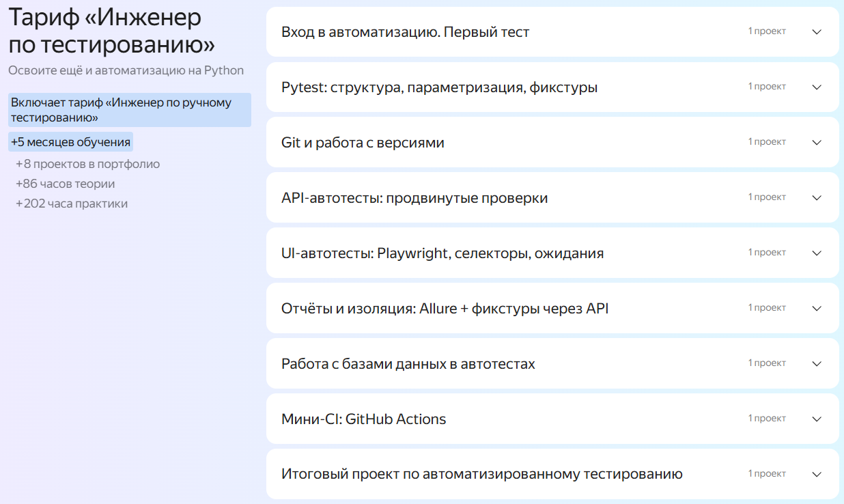844x504 pixels.
Task: Expand chevron for "API-автотесты: продвинутые проверки"
Action: point(817,197)
